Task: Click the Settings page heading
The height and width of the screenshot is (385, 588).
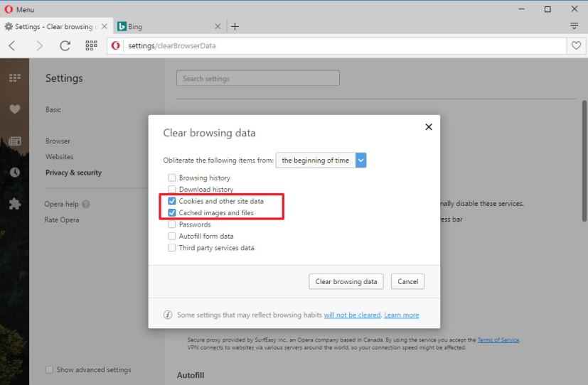Action: point(64,78)
